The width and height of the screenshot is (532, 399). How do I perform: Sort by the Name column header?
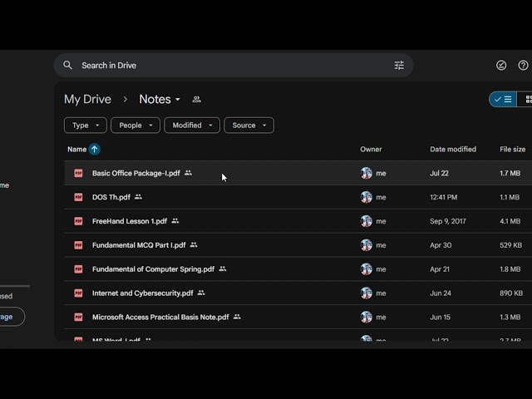[x=77, y=150]
